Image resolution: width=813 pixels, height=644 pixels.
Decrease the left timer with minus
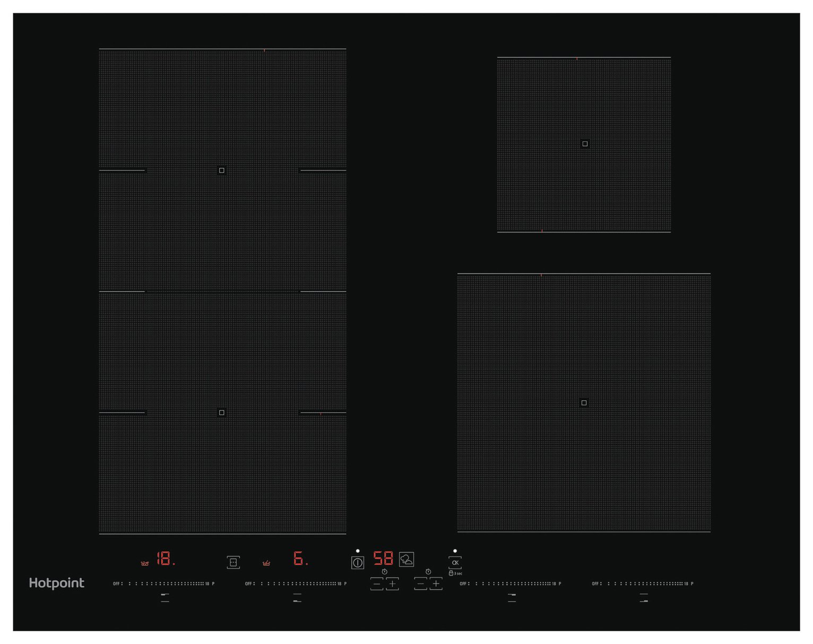point(376,584)
